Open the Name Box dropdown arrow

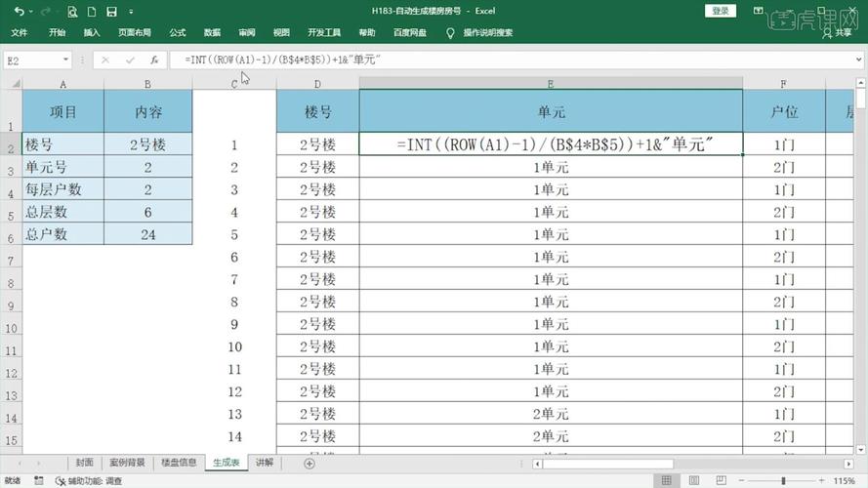65,60
